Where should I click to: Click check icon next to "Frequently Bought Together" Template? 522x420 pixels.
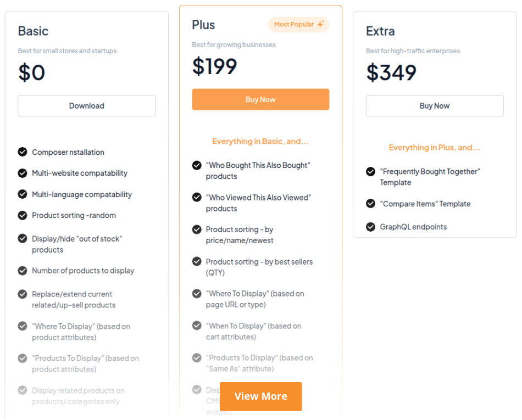371,172
